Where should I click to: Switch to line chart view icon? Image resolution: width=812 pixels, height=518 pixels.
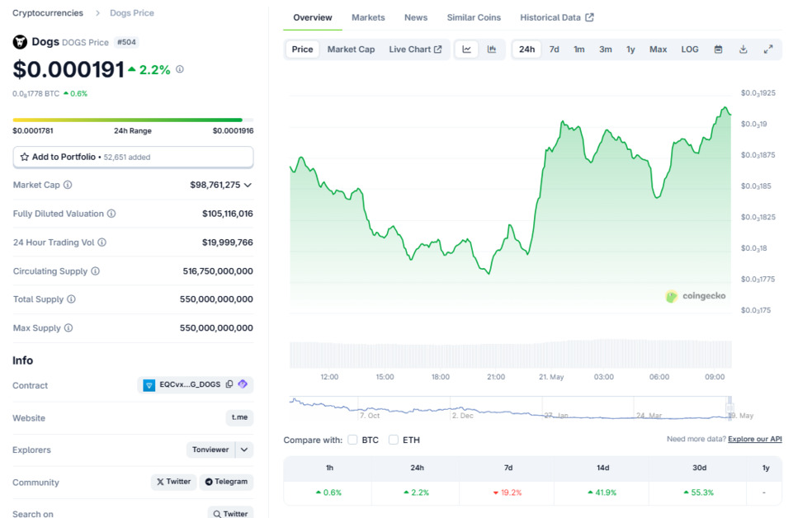[x=466, y=49]
